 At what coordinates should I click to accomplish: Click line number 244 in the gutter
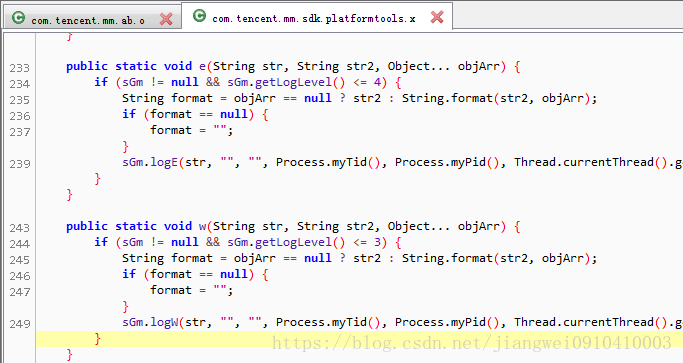point(20,244)
